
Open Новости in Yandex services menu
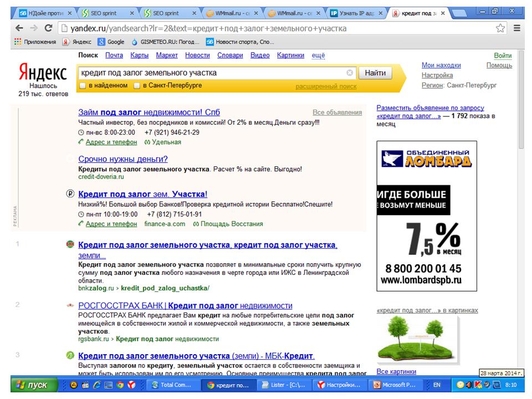click(x=197, y=55)
